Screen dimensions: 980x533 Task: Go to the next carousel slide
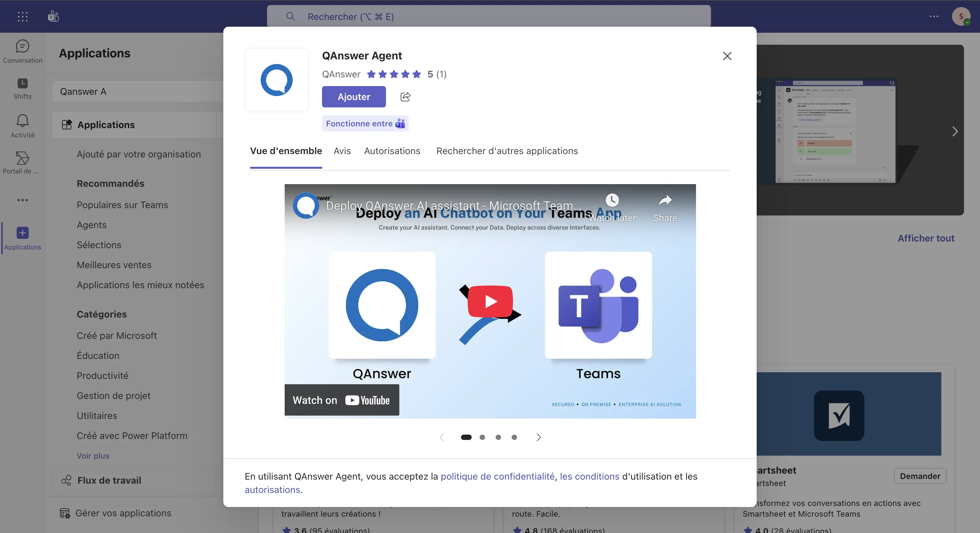(538, 437)
